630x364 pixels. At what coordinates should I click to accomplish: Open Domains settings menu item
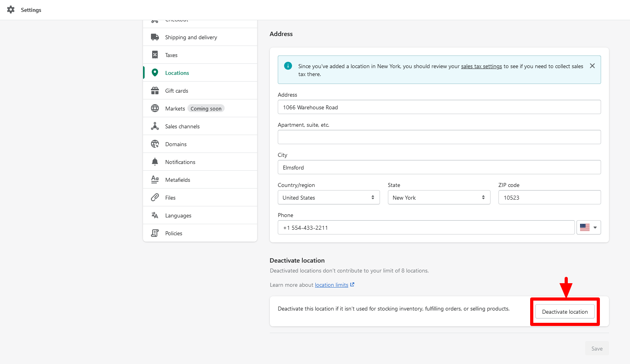tap(176, 144)
